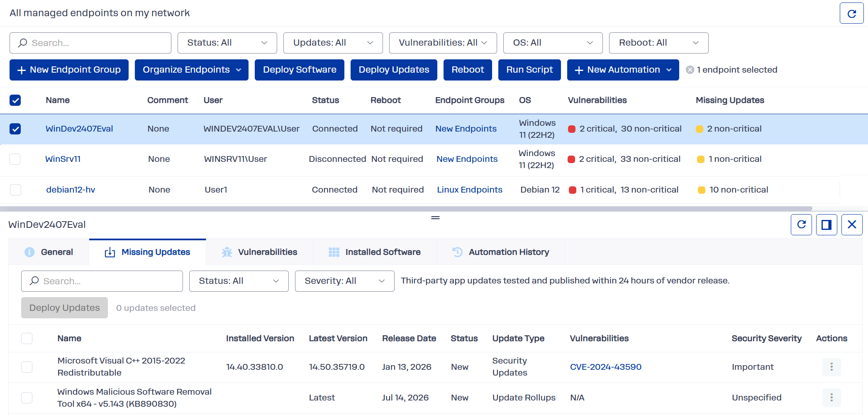Click the panel splitter drag handle
The height and width of the screenshot is (415, 868).
(x=435, y=217)
